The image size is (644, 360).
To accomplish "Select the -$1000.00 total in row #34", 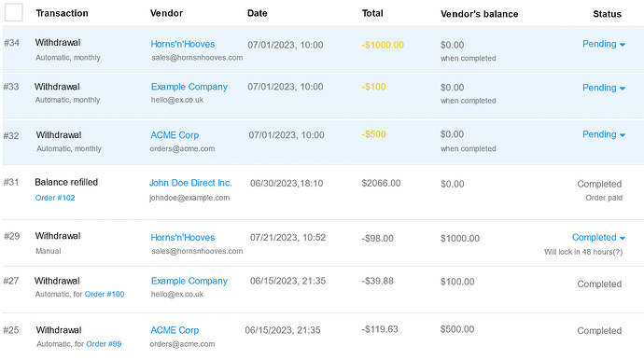I will pyautogui.click(x=383, y=45).
